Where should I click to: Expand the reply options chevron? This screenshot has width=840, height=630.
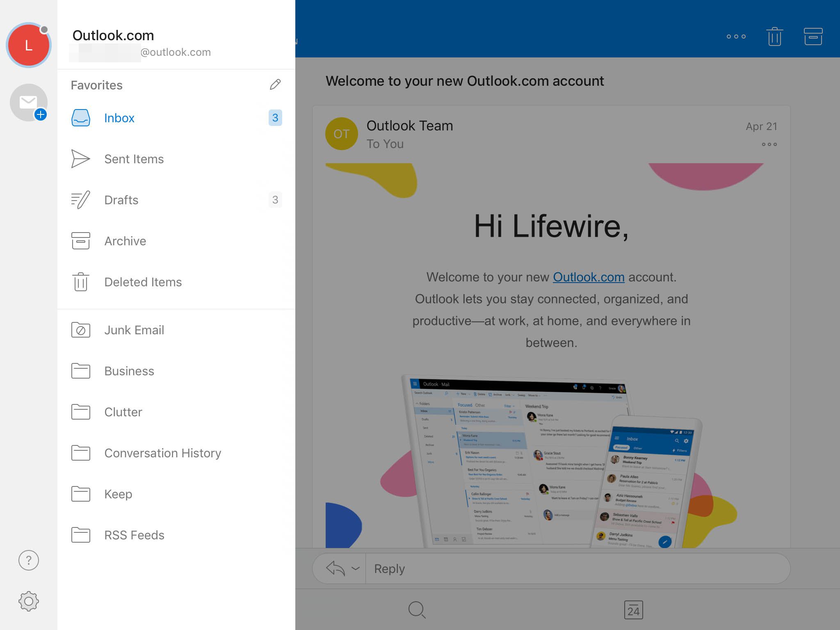coord(356,568)
